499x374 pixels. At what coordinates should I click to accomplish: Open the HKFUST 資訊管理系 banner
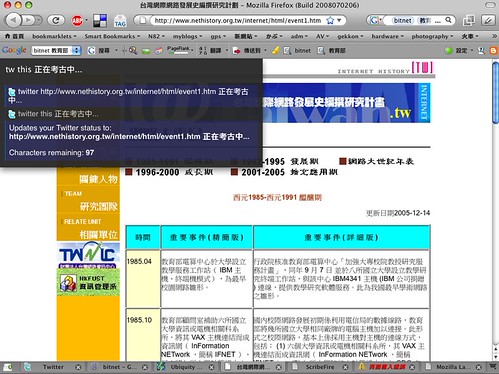(x=88, y=282)
